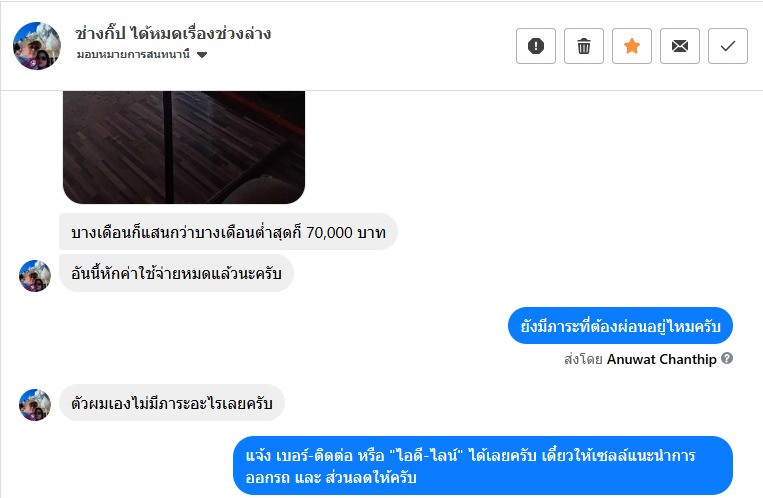Click the avatar beside ตัวผมเองไม่มีภาระอะไรเลยครับ

point(35,405)
